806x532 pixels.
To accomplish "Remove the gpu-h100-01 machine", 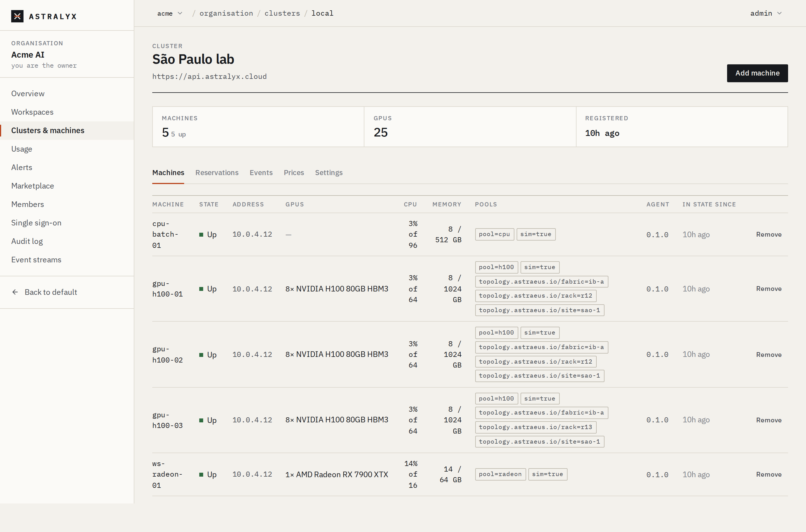I will point(769,289).
